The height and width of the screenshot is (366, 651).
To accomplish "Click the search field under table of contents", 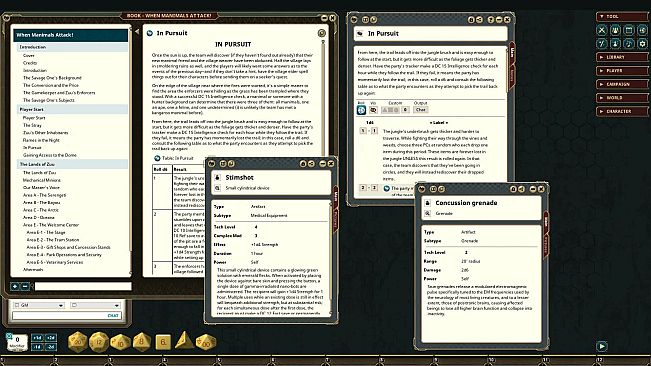I will [83, 286].
